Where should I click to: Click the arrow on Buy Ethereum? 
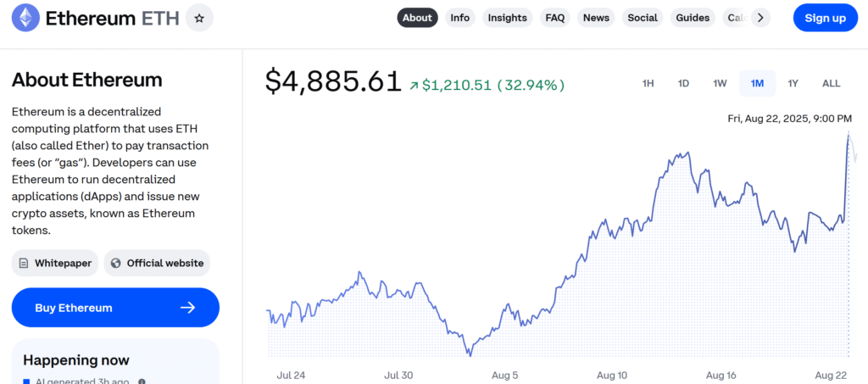(x=188, y=308)
